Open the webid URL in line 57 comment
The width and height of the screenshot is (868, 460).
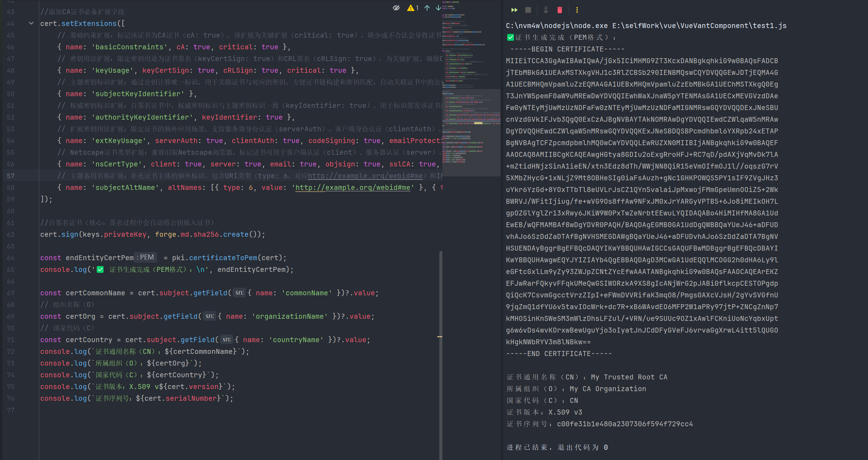click(365, 176)
